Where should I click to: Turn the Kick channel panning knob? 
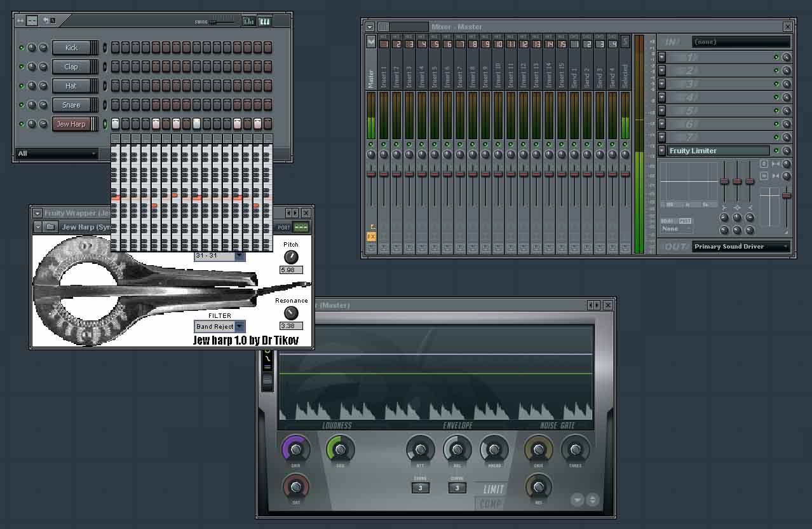pos(32,48)
